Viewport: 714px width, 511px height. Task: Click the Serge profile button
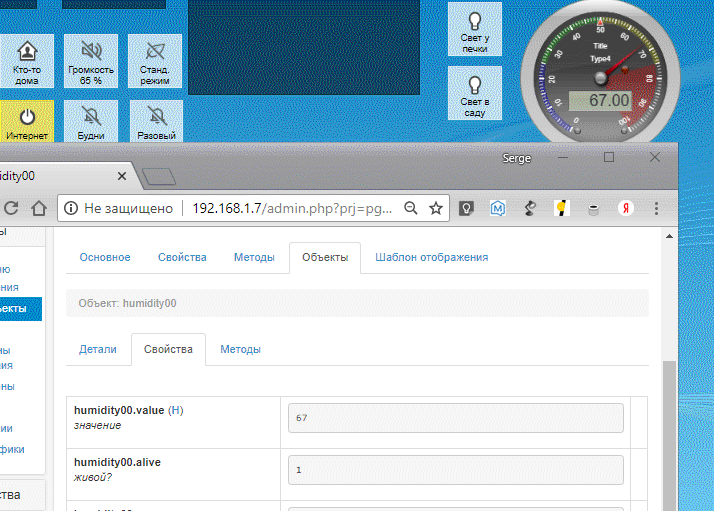[517, 158]
